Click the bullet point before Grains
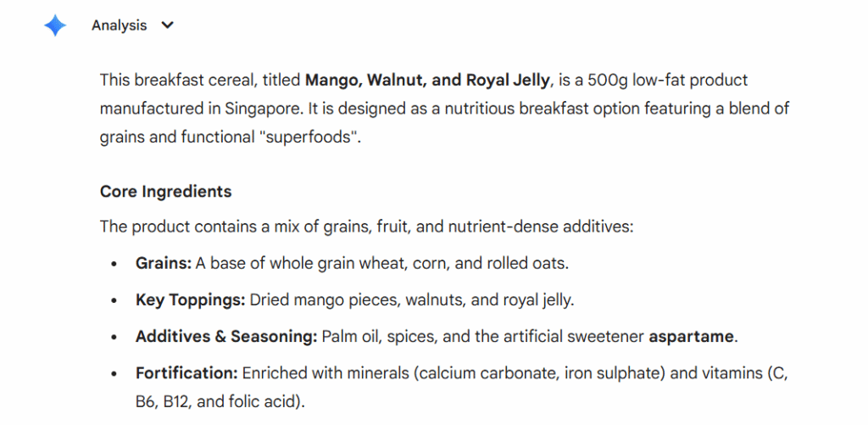 tap(114, 264)
